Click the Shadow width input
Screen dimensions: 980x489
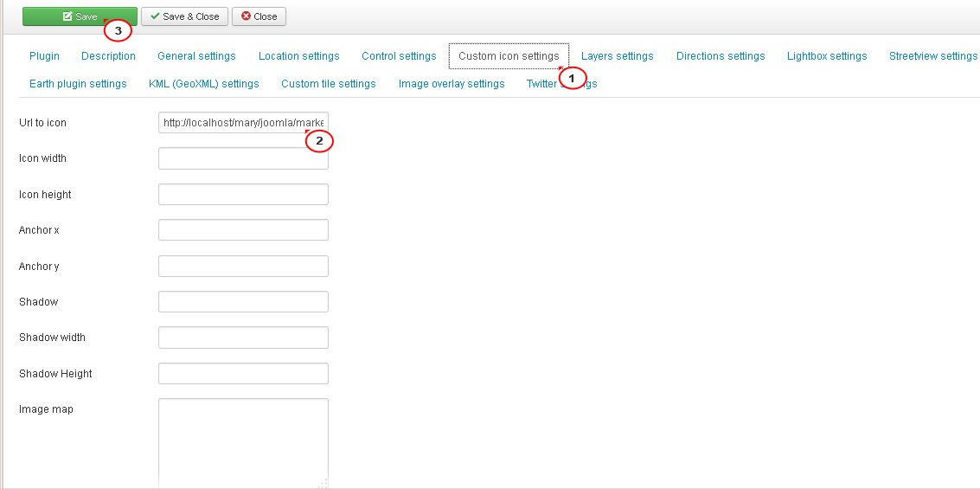(x=243, y=337)
